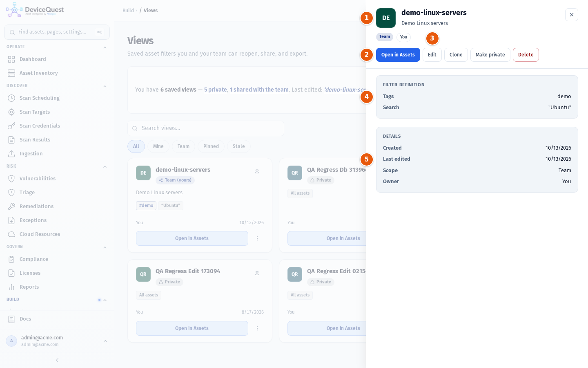Collapse the DISCOVER sidebar section
Viewport: 588px width, 368px height.
pos(105,86)
